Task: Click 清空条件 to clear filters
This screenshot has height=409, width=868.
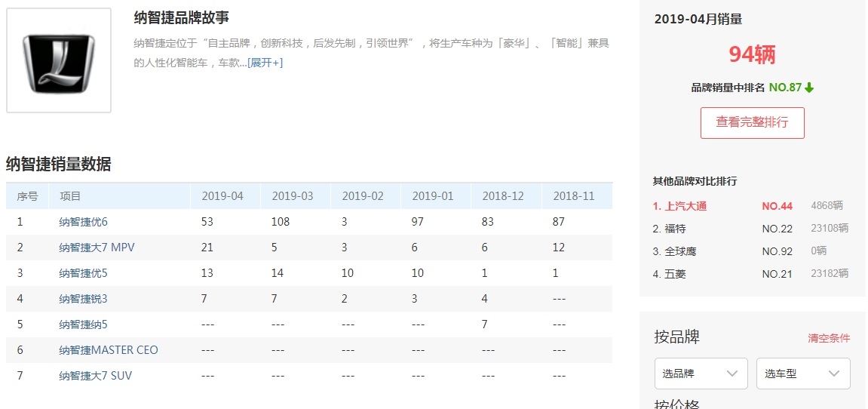Action: [829, 338]
